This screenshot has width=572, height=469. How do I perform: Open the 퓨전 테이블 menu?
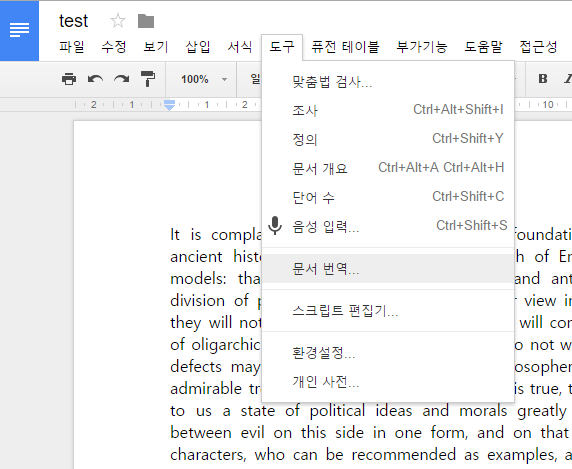(345, 47)
